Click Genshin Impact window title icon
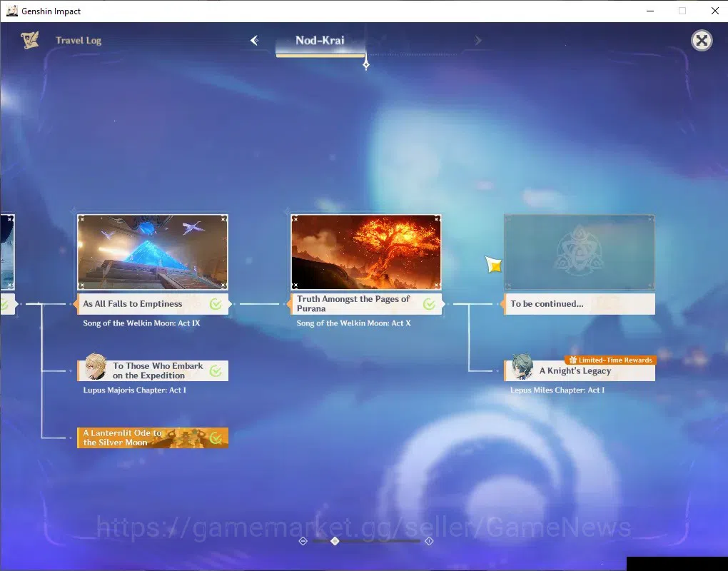The width and height of the screenshot is (728, 571). pyautogui.click(x=12, y=11)
